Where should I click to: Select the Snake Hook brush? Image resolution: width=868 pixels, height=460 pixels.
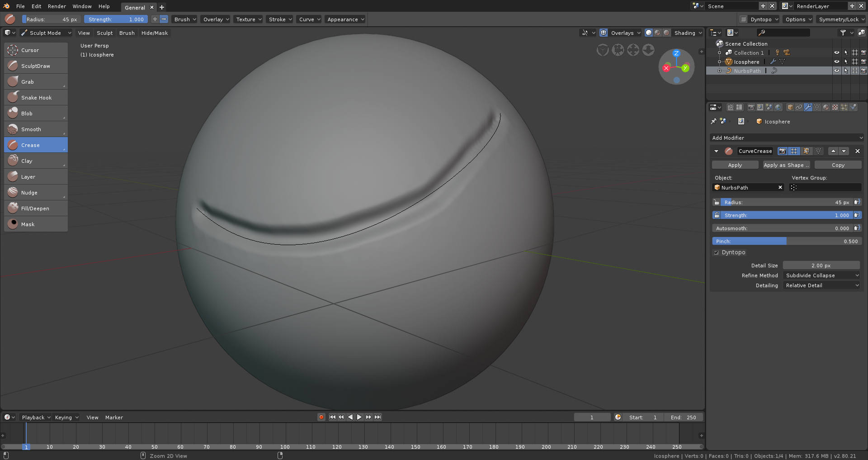(36, 98)
